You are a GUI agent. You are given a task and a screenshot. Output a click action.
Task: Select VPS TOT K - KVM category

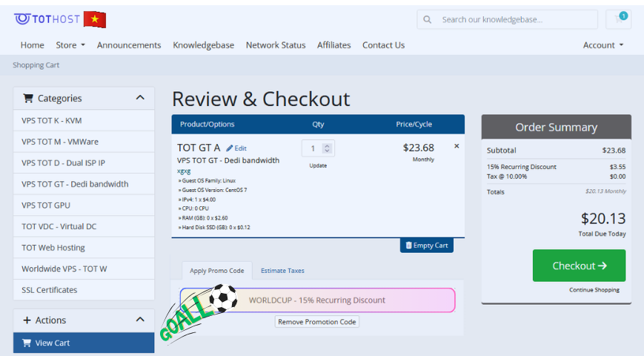pos(84,120)
